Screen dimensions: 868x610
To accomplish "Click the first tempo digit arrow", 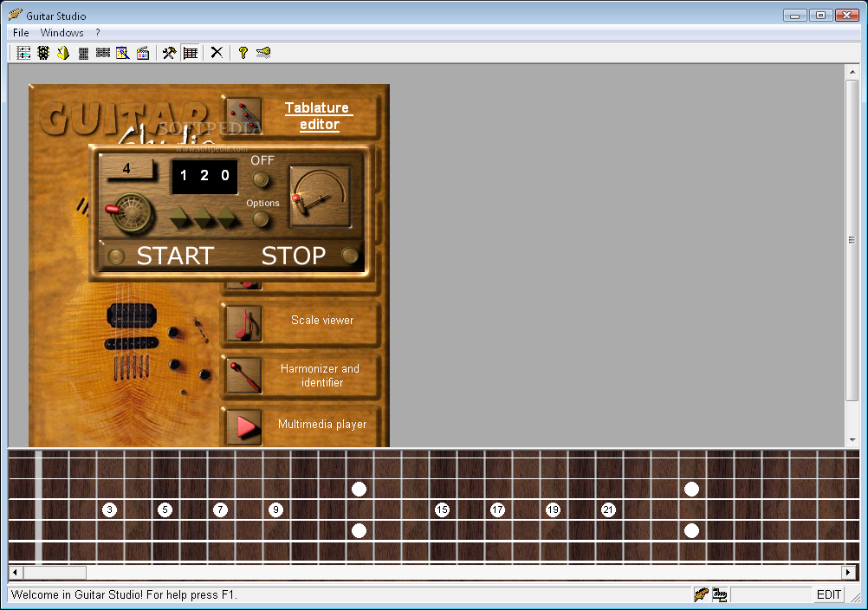I will pos(180,217).
